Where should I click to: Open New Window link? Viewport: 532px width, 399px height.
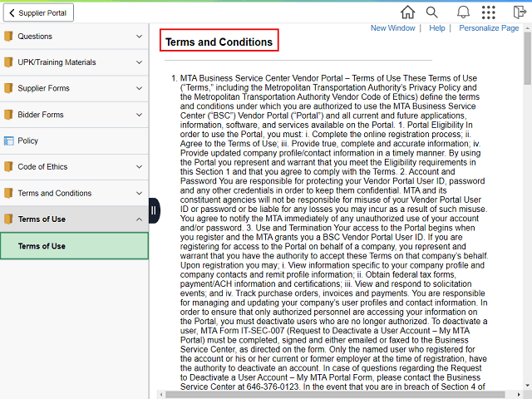393,28
